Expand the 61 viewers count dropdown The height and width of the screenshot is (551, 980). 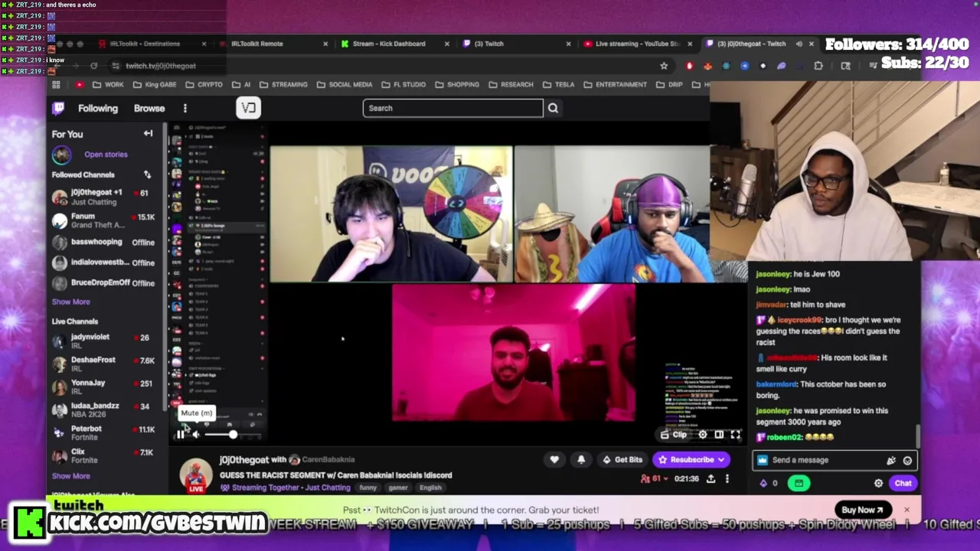(655, 478)
